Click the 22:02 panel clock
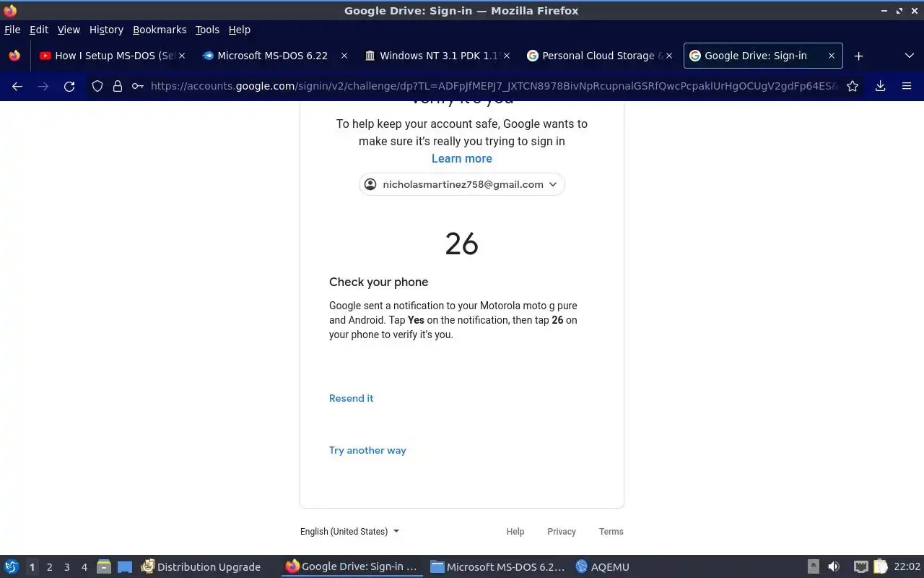This screenshot has height=578, width=924. click(x=907, y=566)
